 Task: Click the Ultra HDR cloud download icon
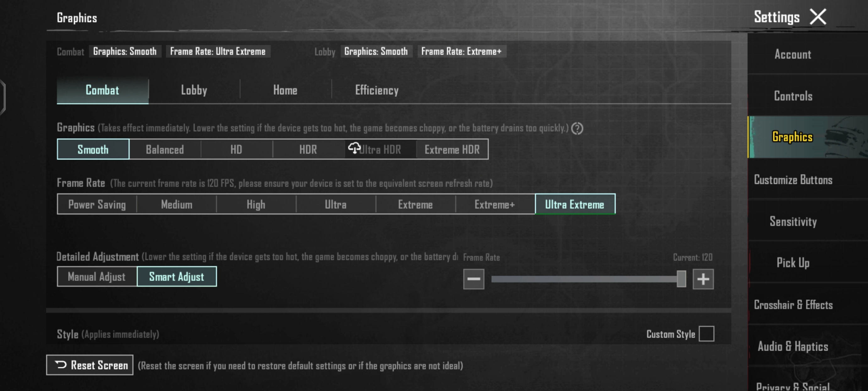[x=354, y=148]
